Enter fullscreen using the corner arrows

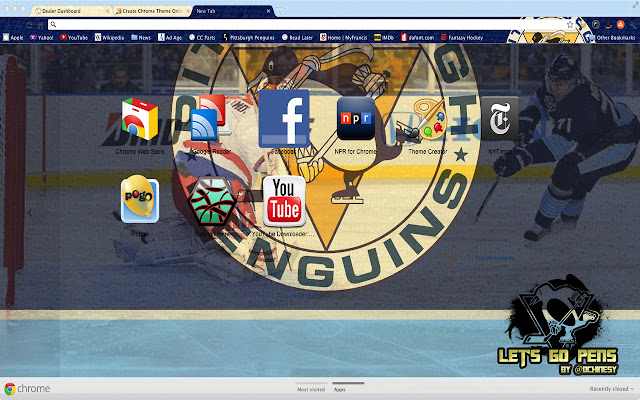(x=634, y=4)
